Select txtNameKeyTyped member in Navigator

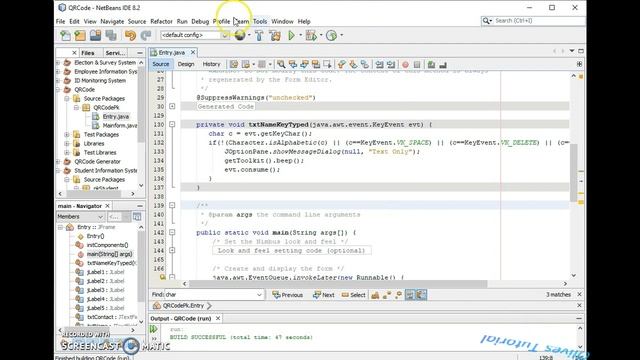pos(111,263)
